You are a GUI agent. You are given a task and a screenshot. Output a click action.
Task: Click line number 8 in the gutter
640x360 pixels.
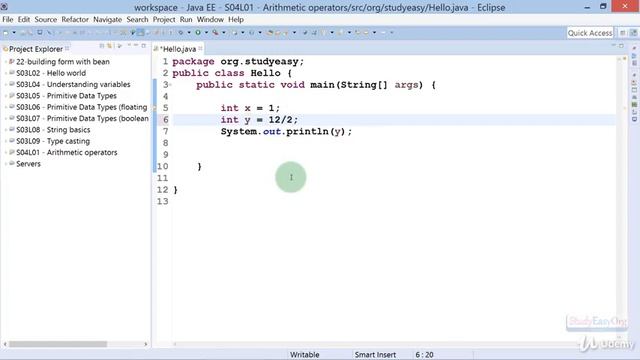pyautogui.click(x=165, y=143)
